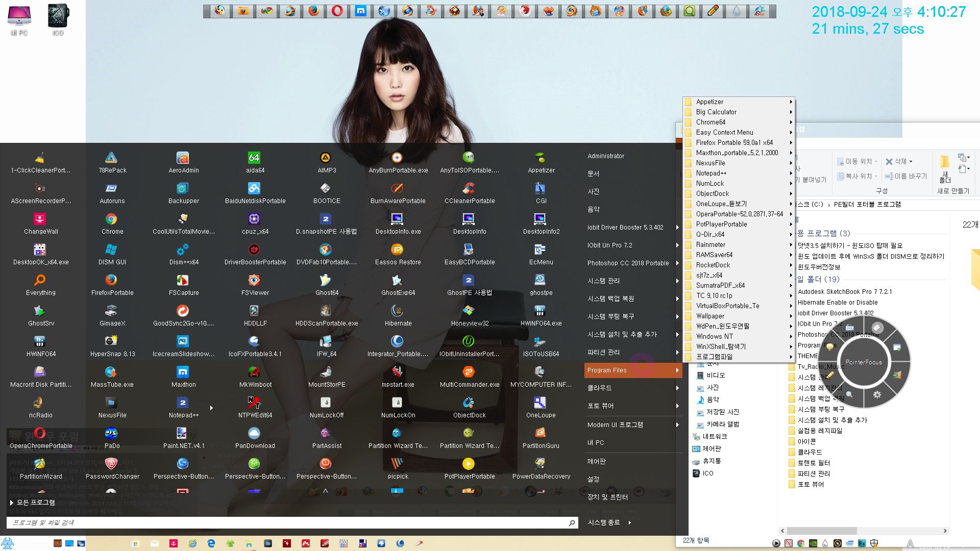Click PE빌더 포터블 프로그램 breadcrumb
980x551 pixels.
coord(867,205)
